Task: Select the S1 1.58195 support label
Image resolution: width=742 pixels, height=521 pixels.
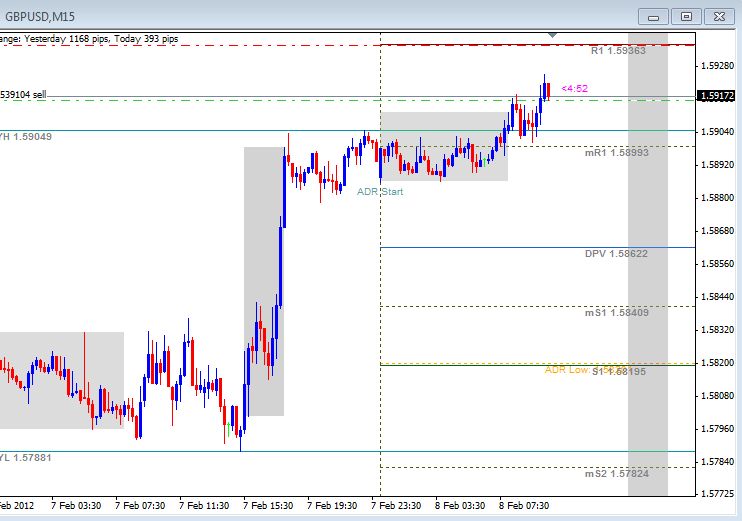Action: pos(619,372)
